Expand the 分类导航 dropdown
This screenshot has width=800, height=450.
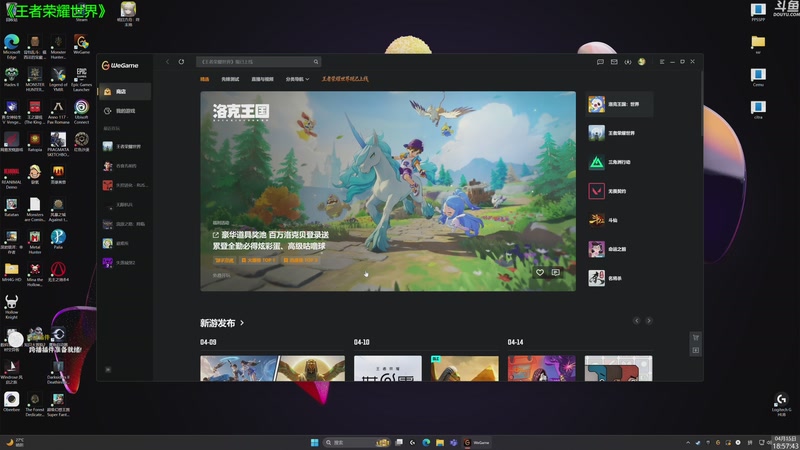click(x=297, y=79)
